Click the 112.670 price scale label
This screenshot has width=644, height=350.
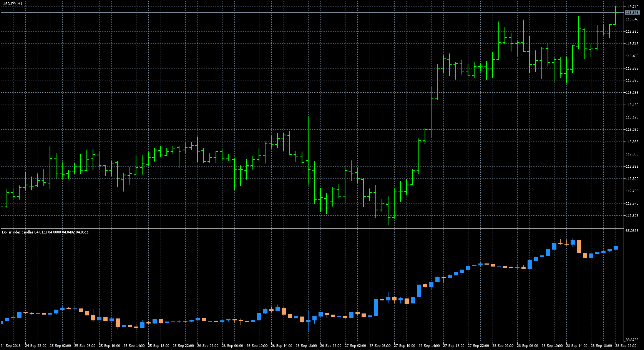click(x=632, y=203)
